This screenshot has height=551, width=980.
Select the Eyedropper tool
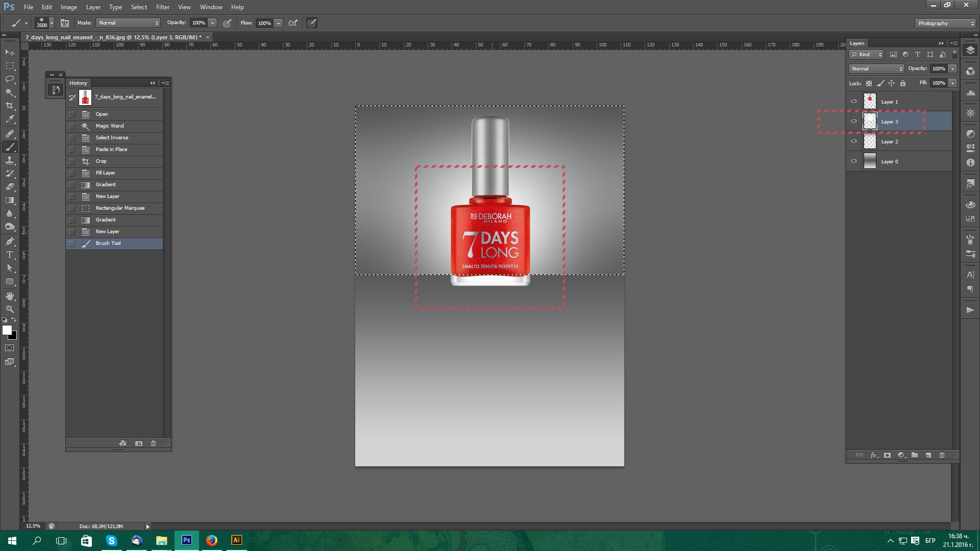click(x=10, y=119)
